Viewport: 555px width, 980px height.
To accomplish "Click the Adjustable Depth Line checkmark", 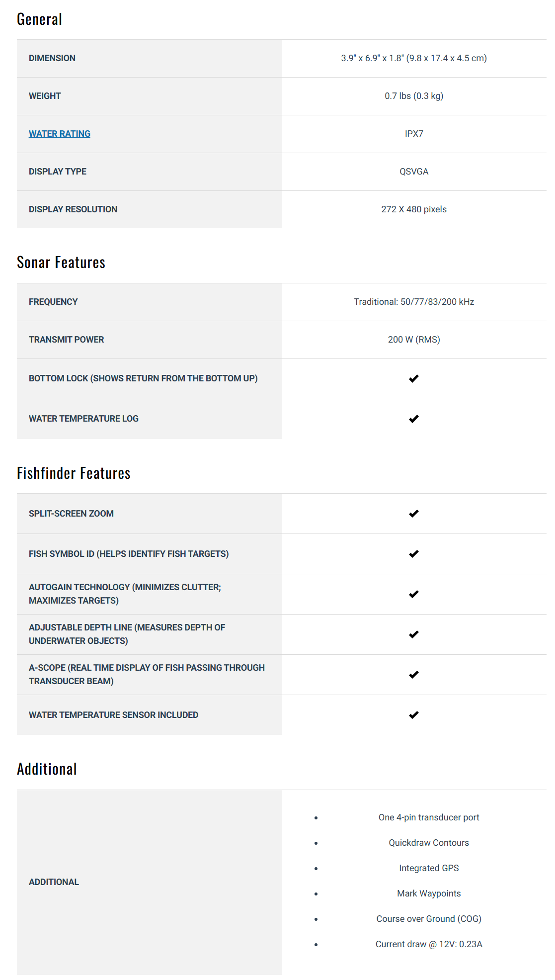I will 414,634.
